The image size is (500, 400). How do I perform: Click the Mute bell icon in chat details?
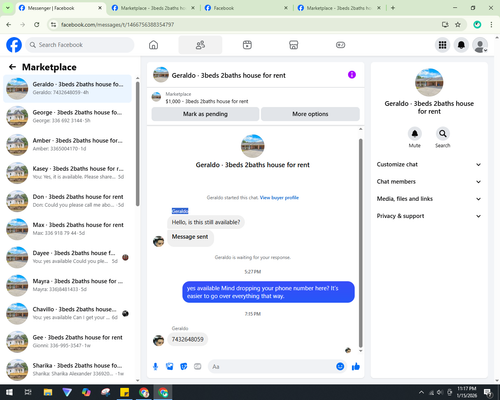coord(415,134)
